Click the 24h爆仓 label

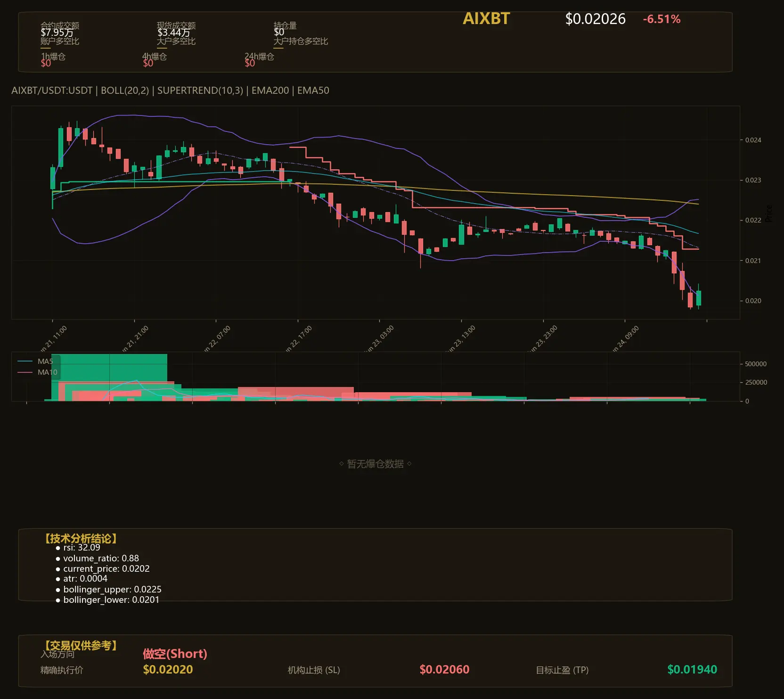coord(259,57)
